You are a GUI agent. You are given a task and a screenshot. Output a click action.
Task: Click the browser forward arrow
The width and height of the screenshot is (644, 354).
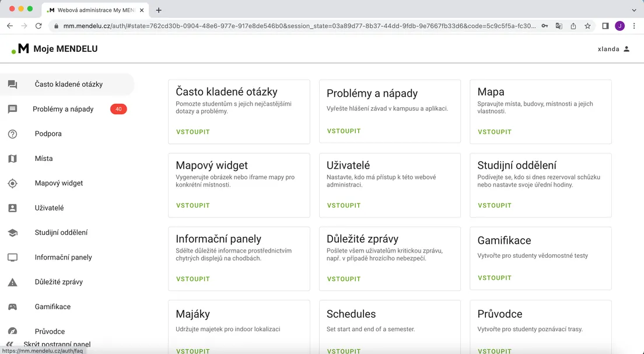pyautogui.click(x=24, y=26)
